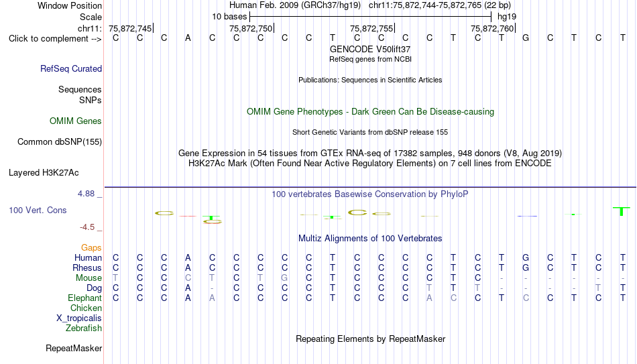Select the RepeatMasker track label
Viewport: 637px width, 364px height.
pyautogui.click(x=74, y=348)
